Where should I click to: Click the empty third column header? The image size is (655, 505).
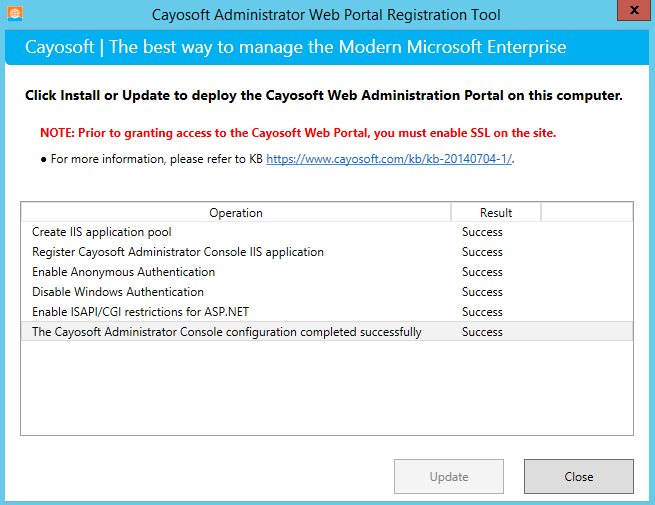587,213
